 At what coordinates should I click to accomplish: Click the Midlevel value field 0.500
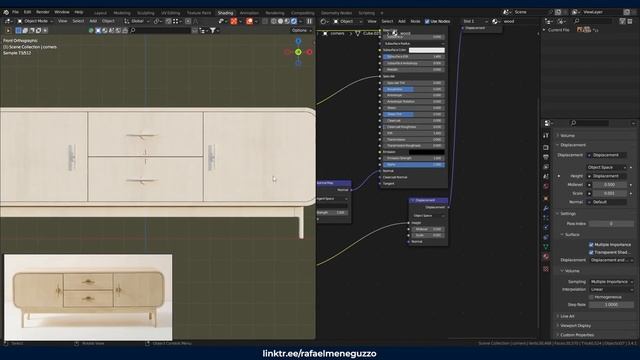tap(608, 184)
